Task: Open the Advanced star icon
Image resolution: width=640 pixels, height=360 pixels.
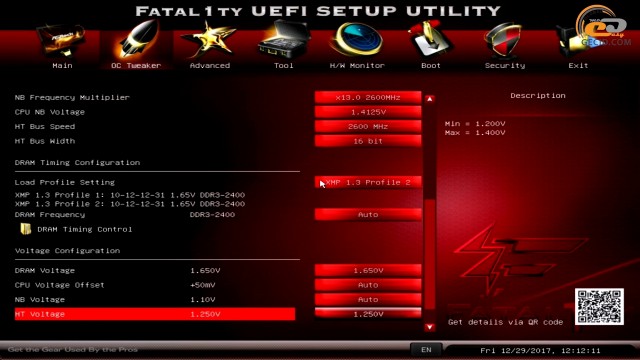Action: [209, 40]
